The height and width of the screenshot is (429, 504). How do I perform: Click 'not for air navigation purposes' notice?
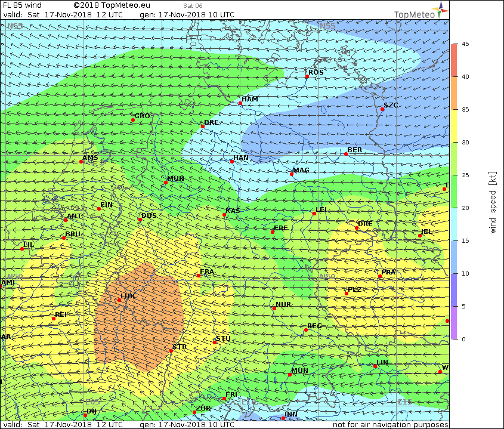[390, 424]
